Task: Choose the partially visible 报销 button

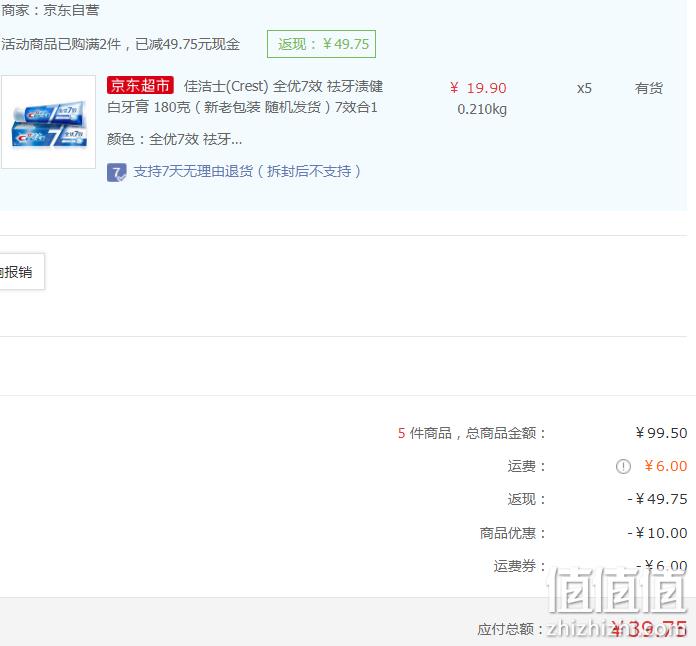Action: 21,272
